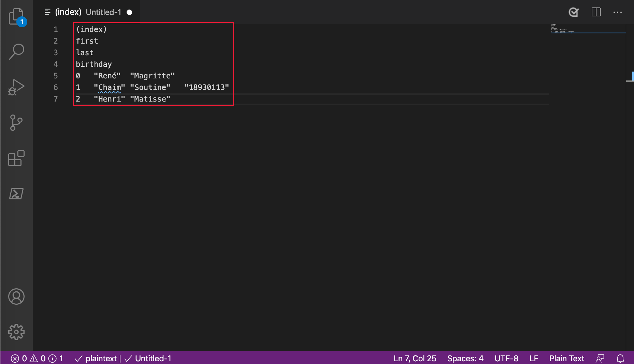The width and height of the screenshot is (634, 364).
Task: Open the Plain Text language mode picker
Action: tap(566, 358)
